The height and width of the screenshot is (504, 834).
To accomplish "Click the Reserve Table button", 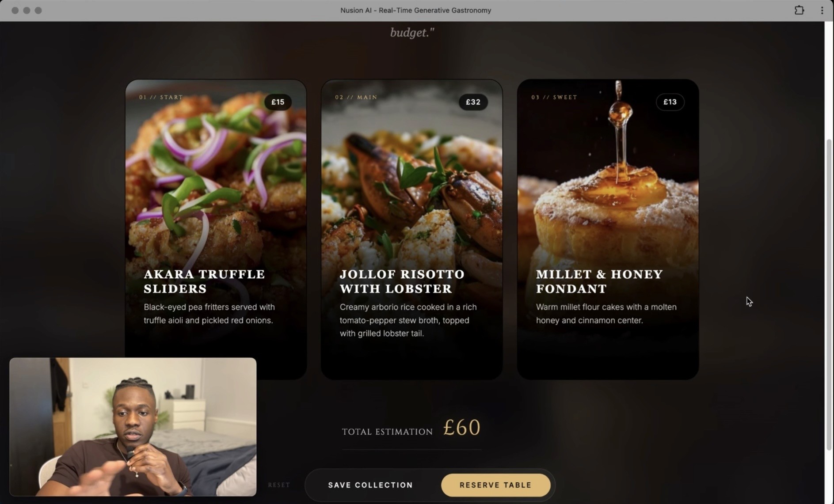I will pos(495,485).
